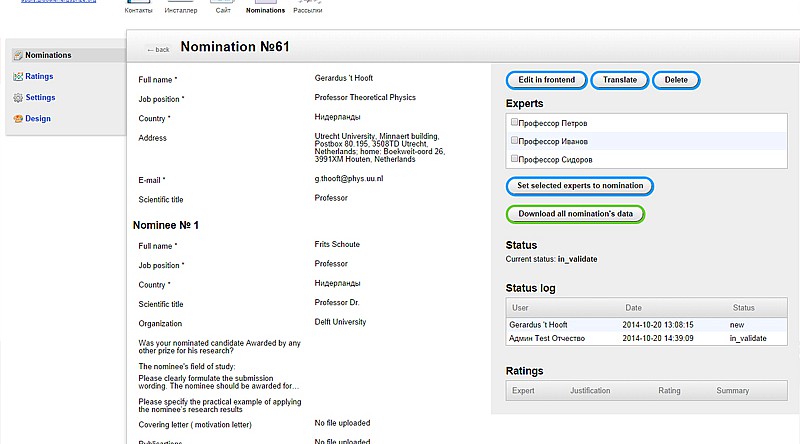The width and height of the screenshot is (800, 444).
Task: Select the Профессор Сидоров expert checkbox
Action: (514, 158)
